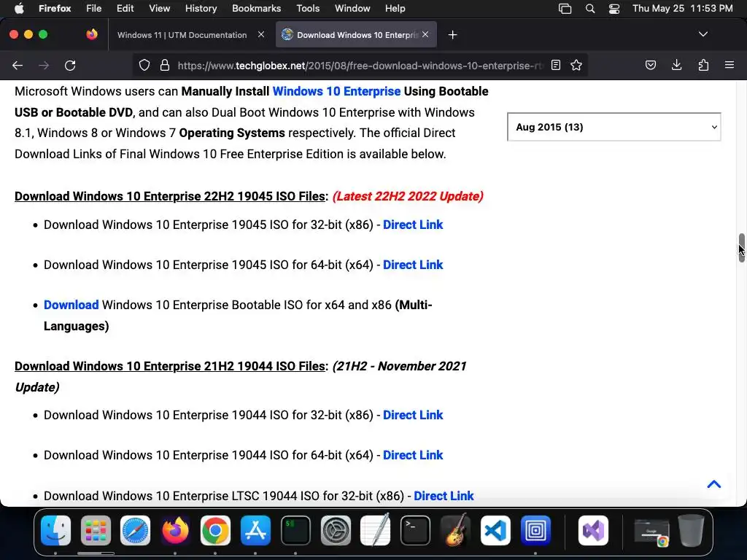Click Direct Link for 19044 32-bit ISO
The image size is (747, 560).
pos(413,415)
